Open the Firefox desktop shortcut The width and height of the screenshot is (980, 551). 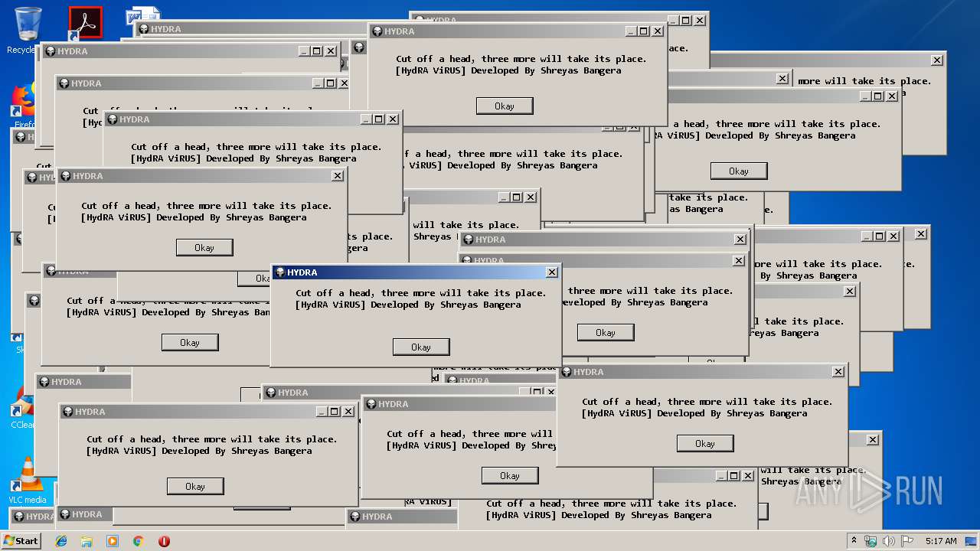pos(24,103)
